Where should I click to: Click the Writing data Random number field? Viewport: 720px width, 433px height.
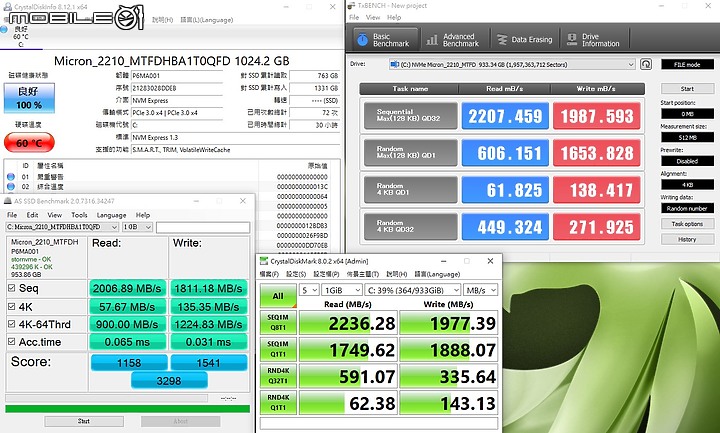point(687,208)
